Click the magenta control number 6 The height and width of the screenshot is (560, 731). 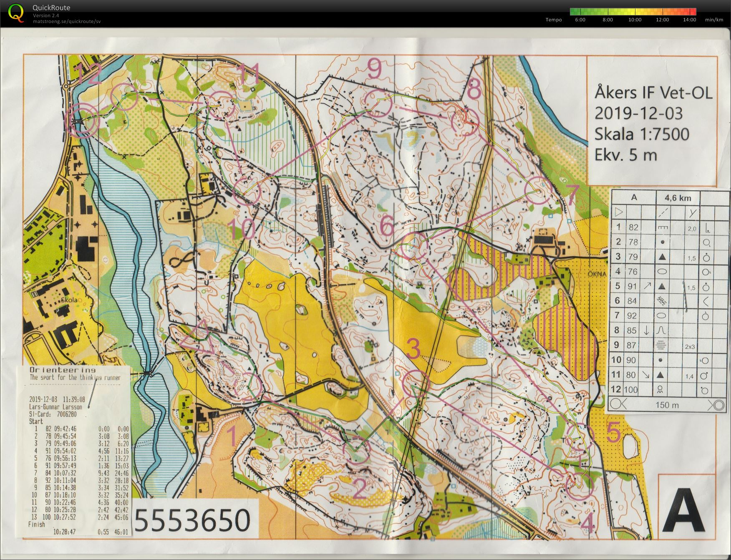(386, 226)
